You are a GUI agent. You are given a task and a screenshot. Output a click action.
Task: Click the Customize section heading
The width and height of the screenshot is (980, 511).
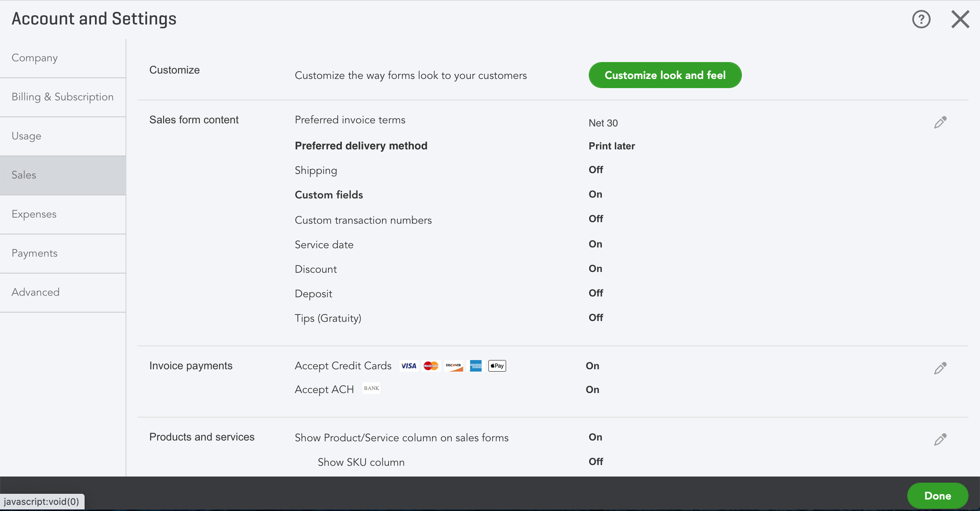(x=174, y=70)
